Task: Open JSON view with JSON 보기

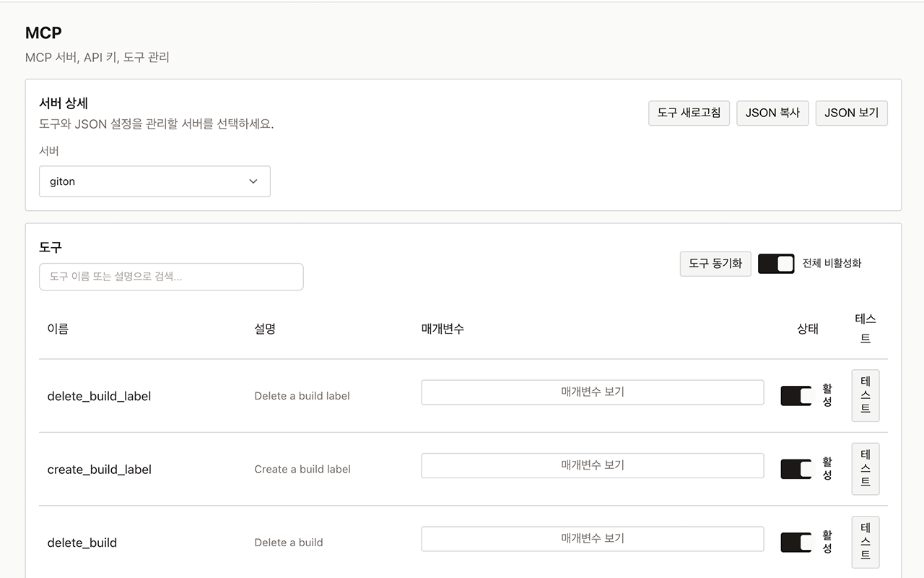Action: click(852, 113)
